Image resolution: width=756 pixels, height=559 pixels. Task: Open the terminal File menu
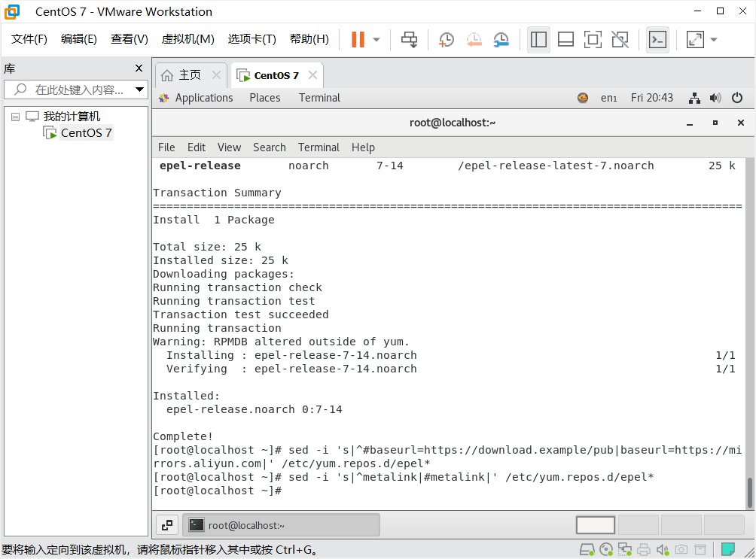pyautogui.click(x=166, y=147)
